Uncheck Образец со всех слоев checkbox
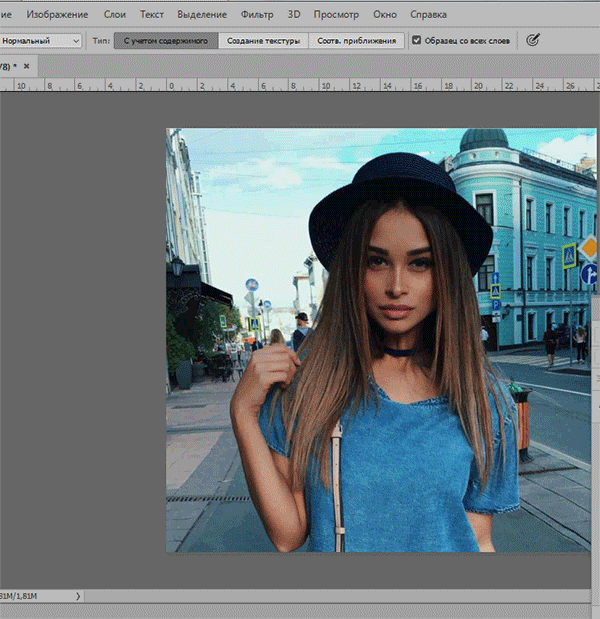The image size is (600, 619). (x=416, y=41)
